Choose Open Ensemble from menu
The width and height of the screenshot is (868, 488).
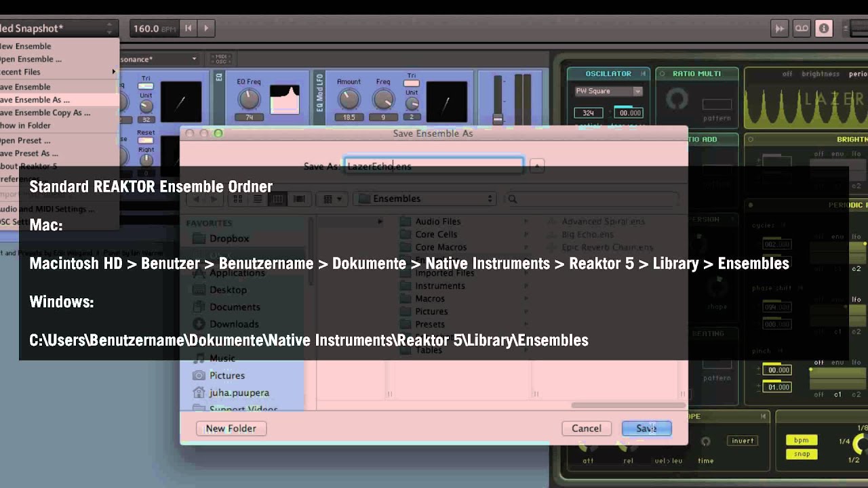(x=59, y=59)
